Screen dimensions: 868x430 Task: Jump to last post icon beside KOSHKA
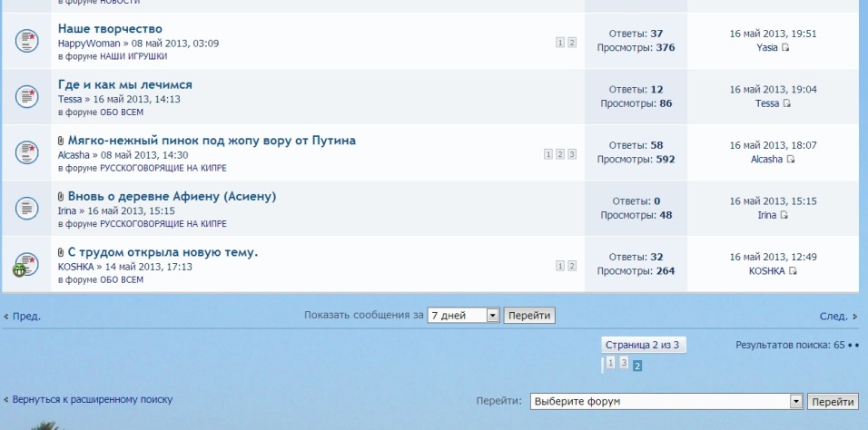click(x=793, y=271)
